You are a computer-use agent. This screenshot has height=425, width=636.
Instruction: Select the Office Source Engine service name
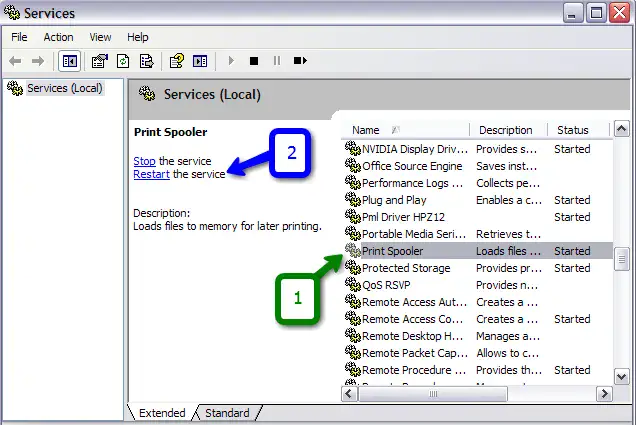tap(412, 166)
